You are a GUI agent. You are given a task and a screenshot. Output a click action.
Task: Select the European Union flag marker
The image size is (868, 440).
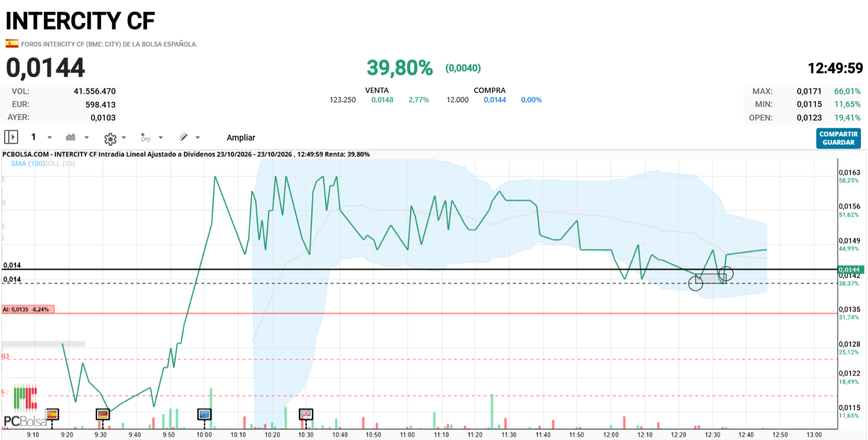pos(204,414)
